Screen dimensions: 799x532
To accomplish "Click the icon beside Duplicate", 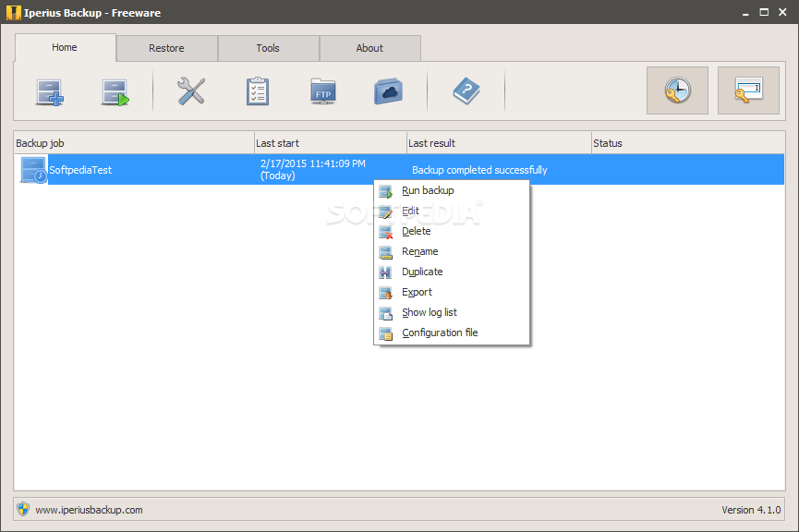I will pos(386,272).
